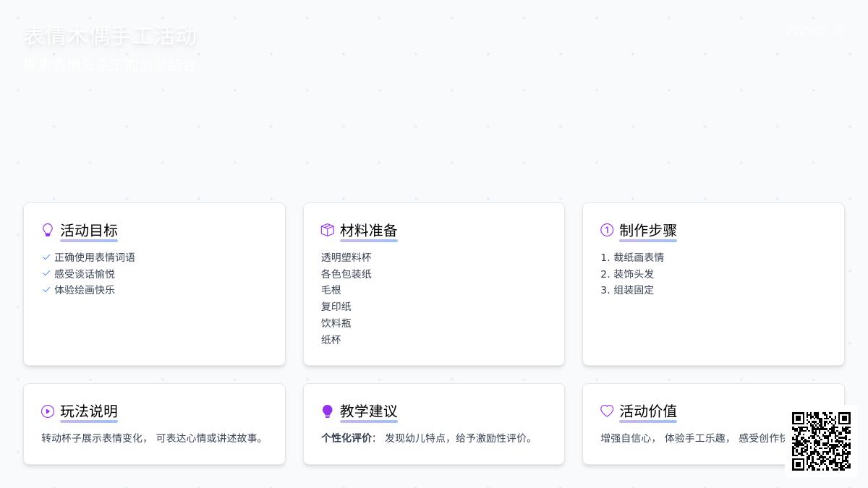Image resolution: width=868 pixels, height=488 pixels.
Task: Click the material item 各色包装纸
Action: [346, 274]
